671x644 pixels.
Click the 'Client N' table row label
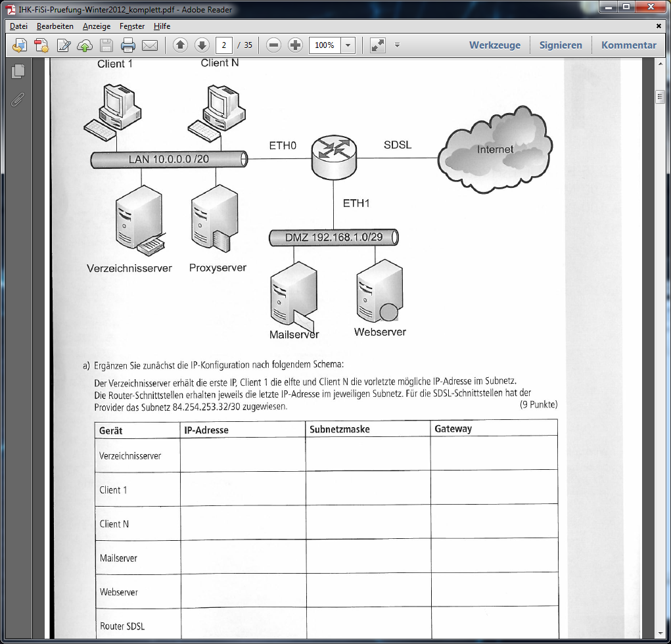[x=114, y=524]
